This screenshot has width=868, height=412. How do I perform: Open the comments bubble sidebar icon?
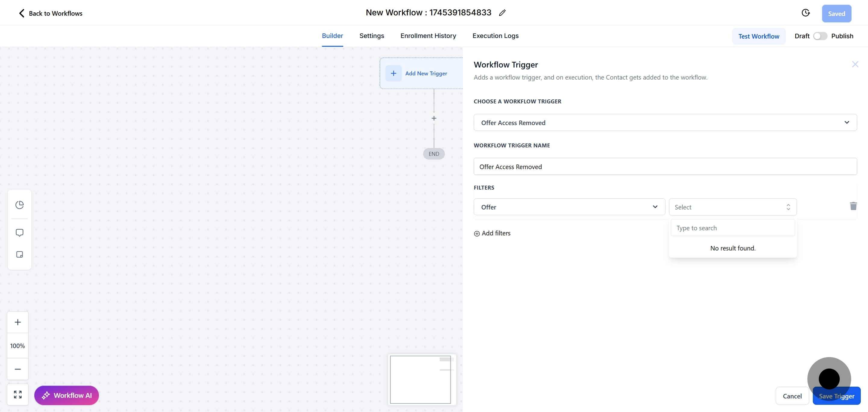(x=20, y=233)
